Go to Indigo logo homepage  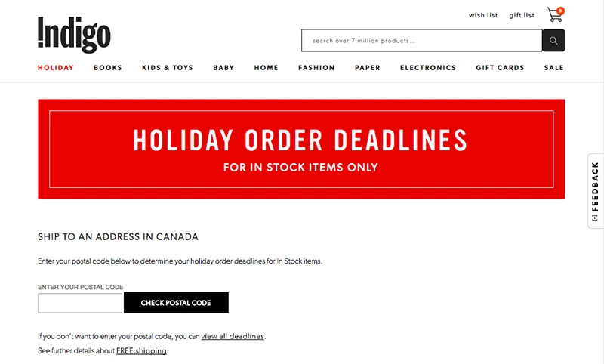tap(74, 35)
